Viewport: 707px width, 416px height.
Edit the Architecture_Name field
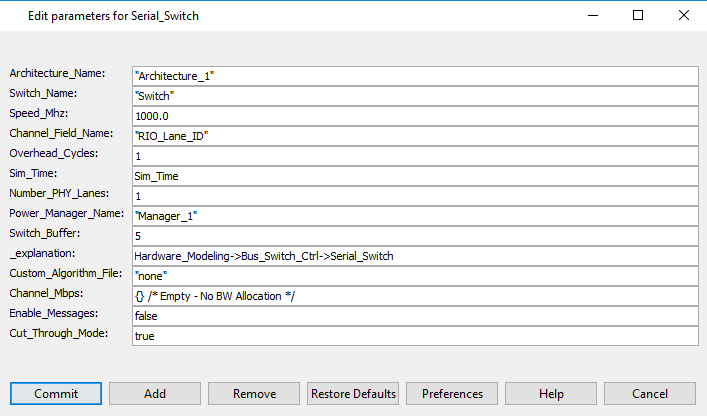pyautogui.click(x=414, y=76)
